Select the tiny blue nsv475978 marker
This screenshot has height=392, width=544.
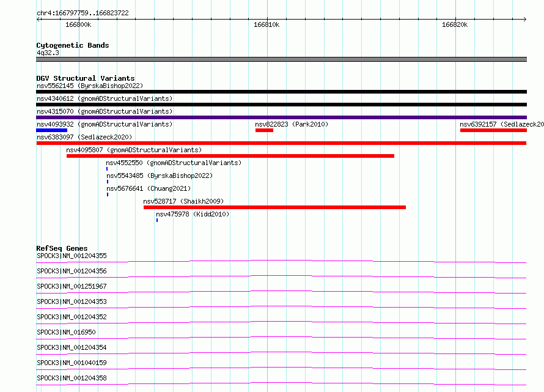pos(157,221)
